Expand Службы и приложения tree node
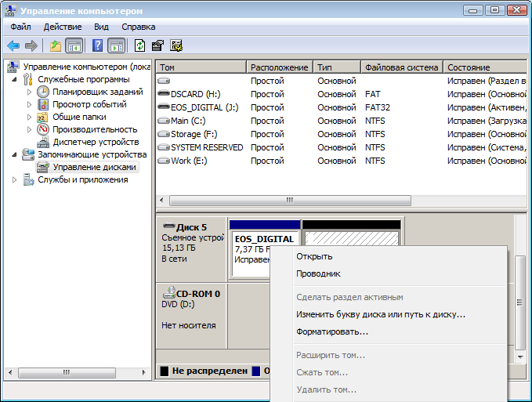 16,179
